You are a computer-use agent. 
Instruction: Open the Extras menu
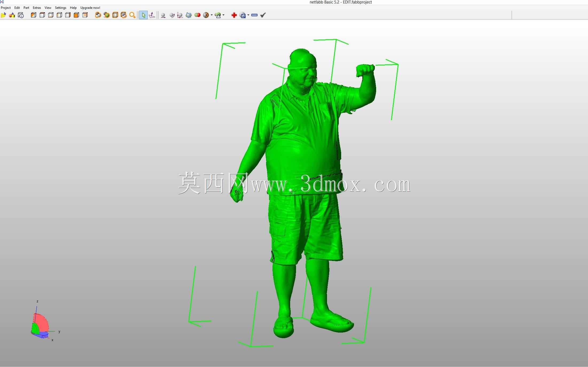click(x=37, y=8)
